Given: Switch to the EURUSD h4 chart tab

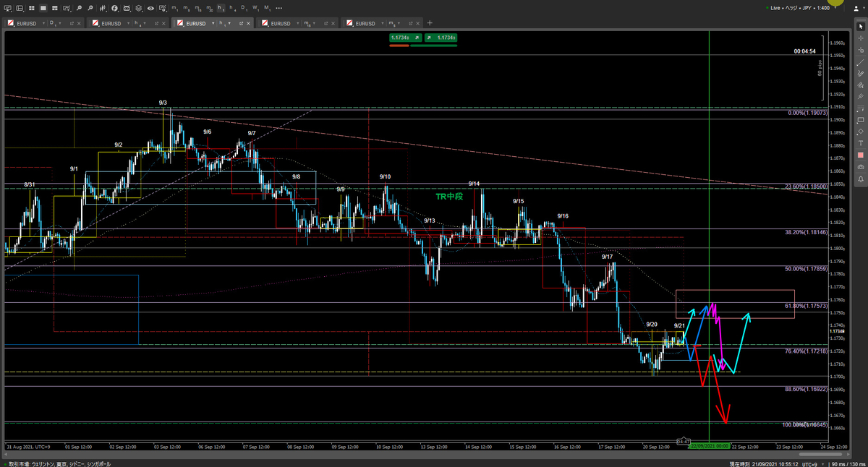Looking at the screenshot, I should click(x=127, y=24).
